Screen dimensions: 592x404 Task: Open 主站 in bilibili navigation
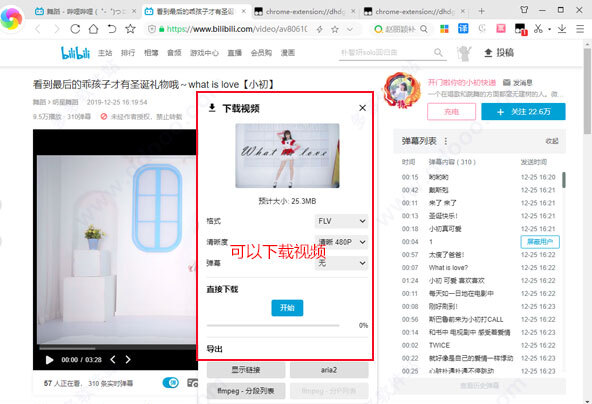click(x=105, y=53)
